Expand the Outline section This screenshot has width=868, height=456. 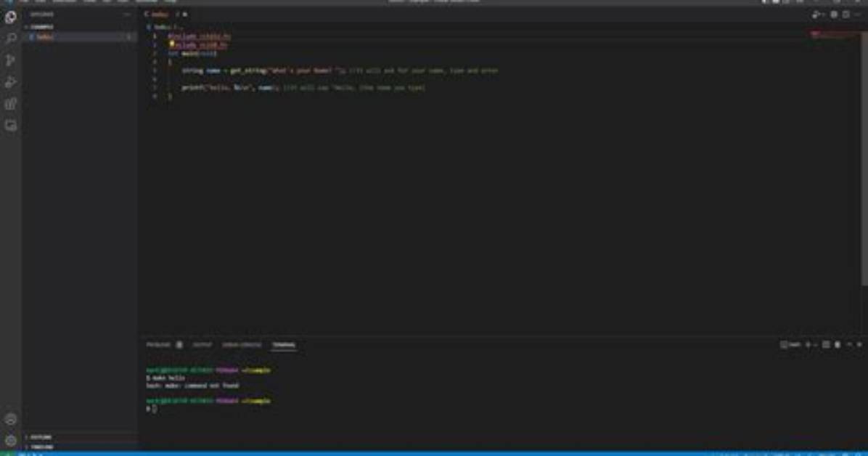(79, 436)
